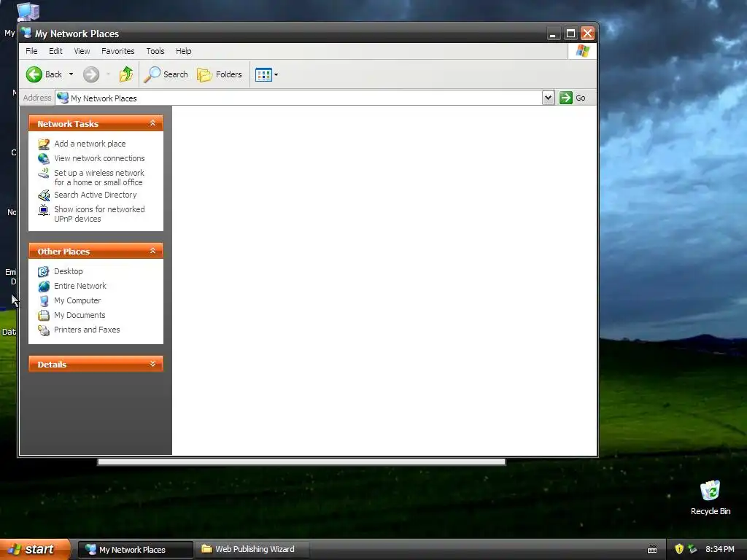Maximize the My Network Places window
Image resolution: width=747 pixels, height=560 pixels.
pos(570,34)
